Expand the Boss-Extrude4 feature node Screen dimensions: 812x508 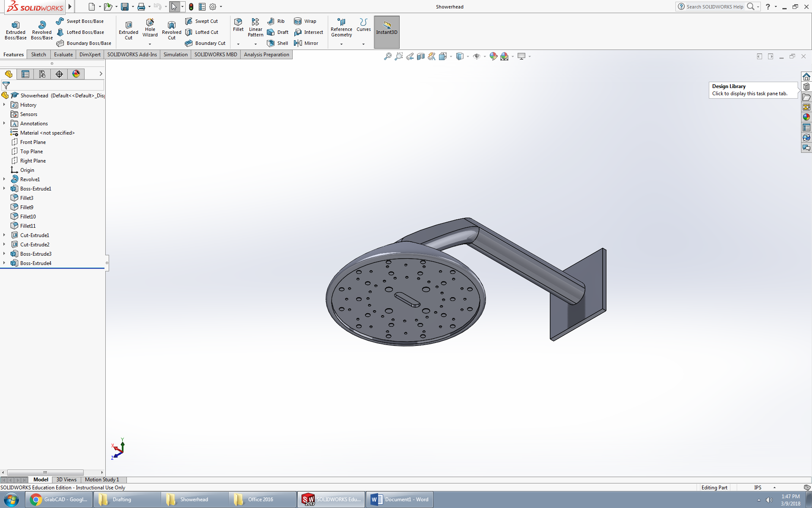pos(4,263)
